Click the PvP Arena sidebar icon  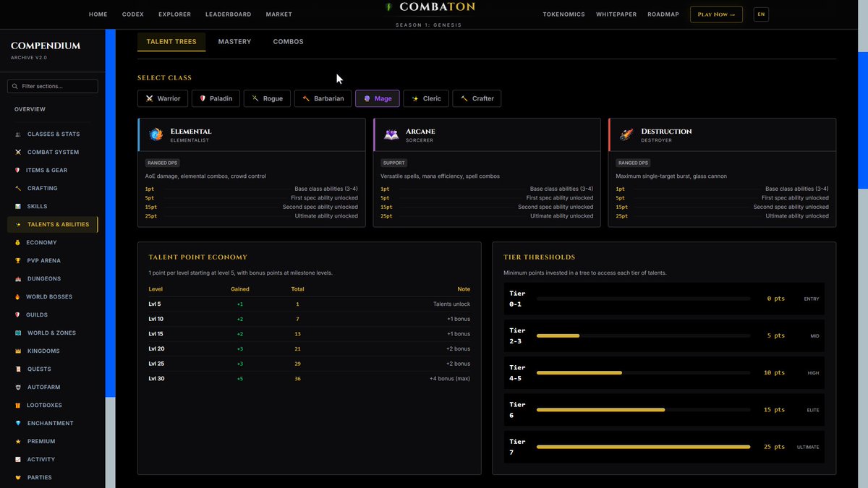[18, 261]
